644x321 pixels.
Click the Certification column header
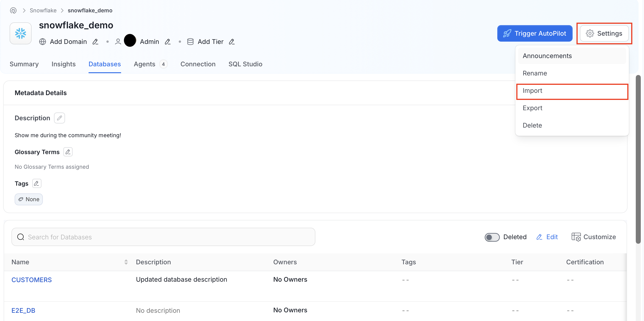(585, 262)
